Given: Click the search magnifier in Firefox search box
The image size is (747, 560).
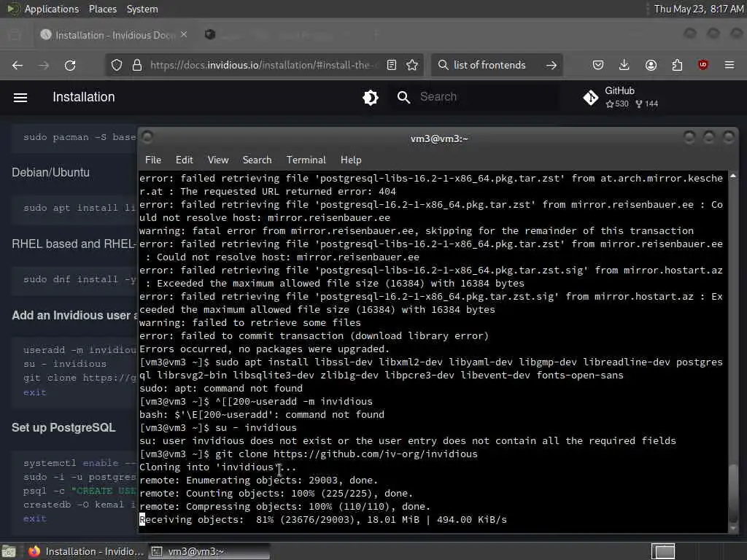Looking at the screenshot, I should 443,65.
